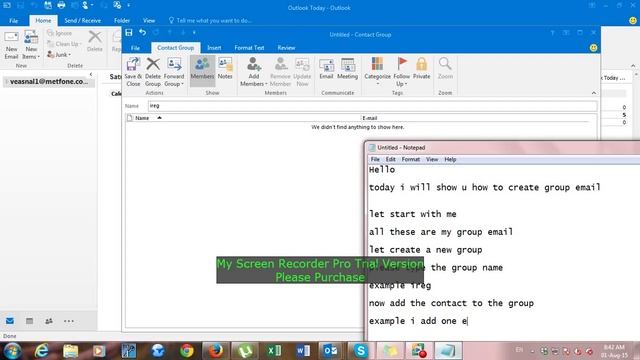Click Save & Close in Contact Group ribbon

pyautogui.click(x=133, y=72)
